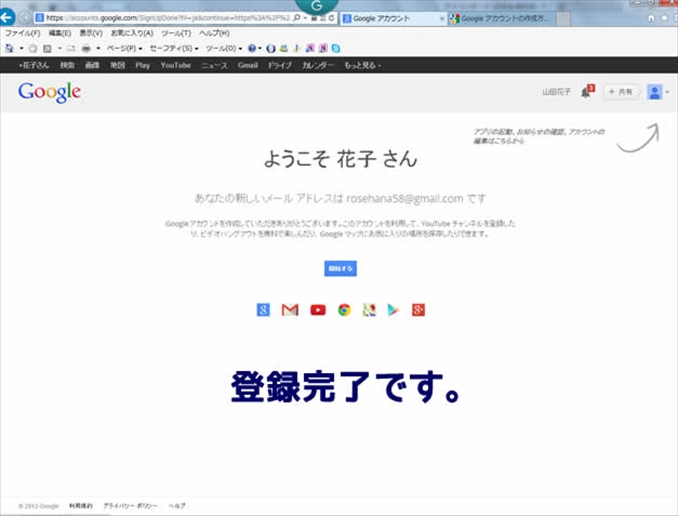Screen dimensions: 678x516
Task: Click the + 共有 share button
Action: 620,92
